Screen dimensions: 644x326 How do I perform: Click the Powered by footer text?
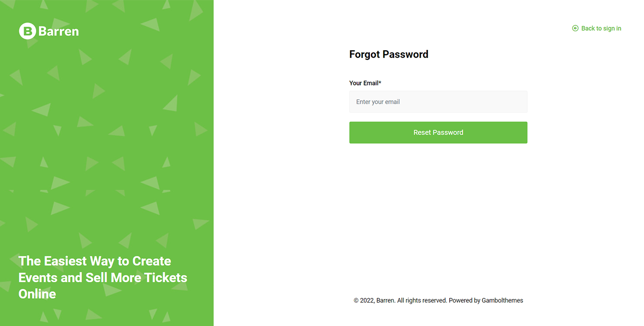click(464, 301)
